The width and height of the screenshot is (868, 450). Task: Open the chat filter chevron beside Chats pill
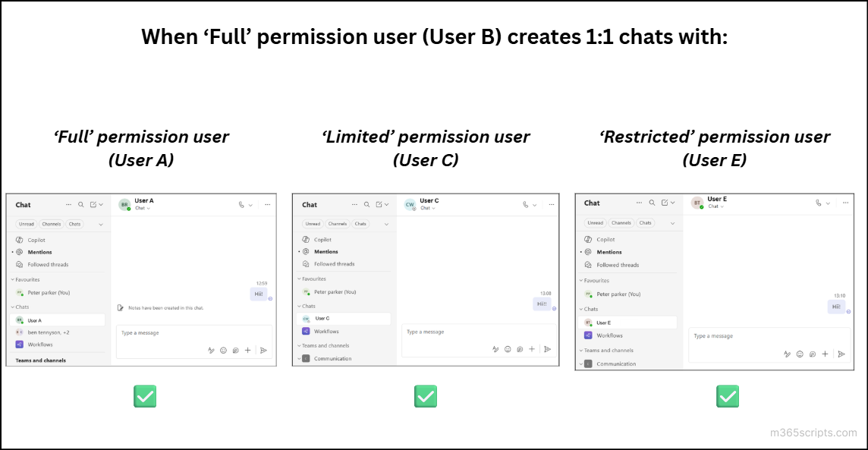[101, 224]
